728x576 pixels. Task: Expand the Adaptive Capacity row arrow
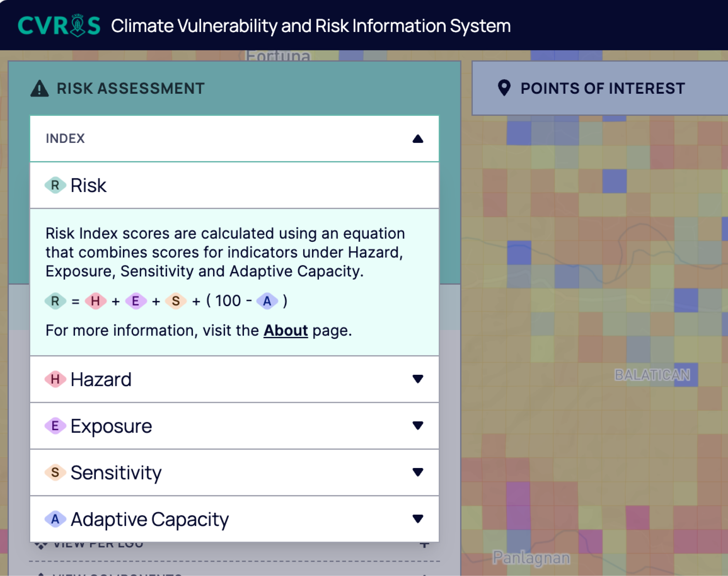click(x=418, y=519)
